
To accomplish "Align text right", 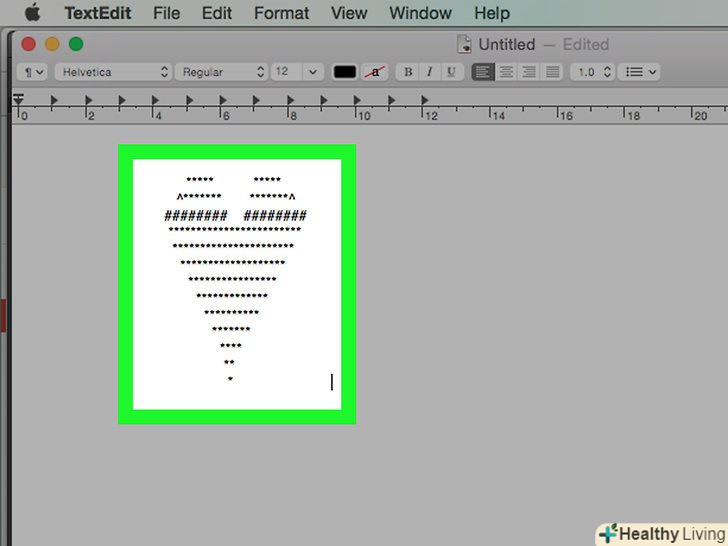I will pyautogui.click(x=529, y=72).
